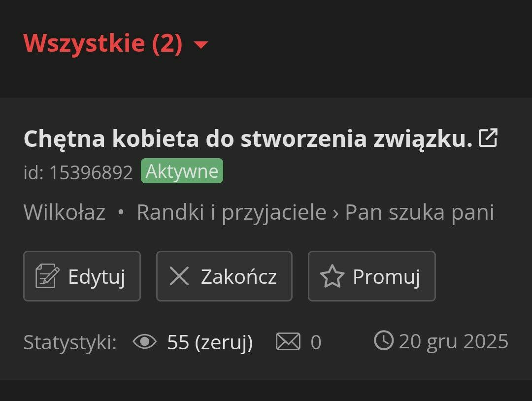532x401 pixels.
Task: Open the listing's external link icon
Action: (x=488, y=138)
